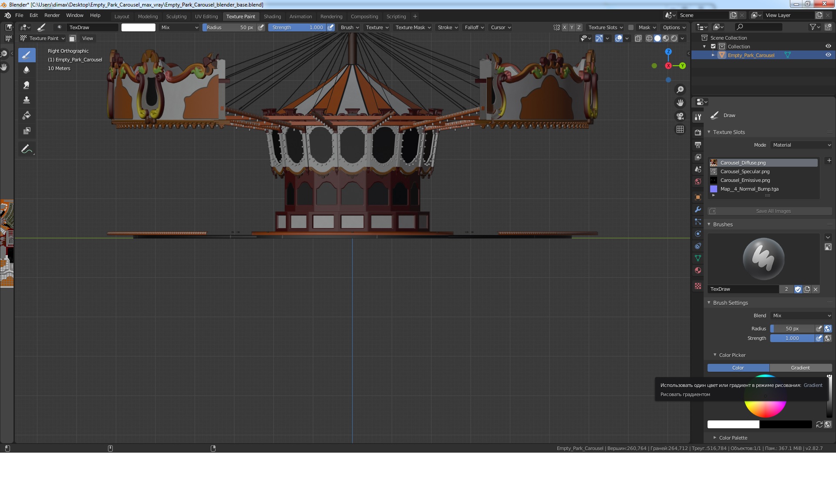The image size is (836, 504).
Task: Open the World properties tab
Action: click(698, 181)
